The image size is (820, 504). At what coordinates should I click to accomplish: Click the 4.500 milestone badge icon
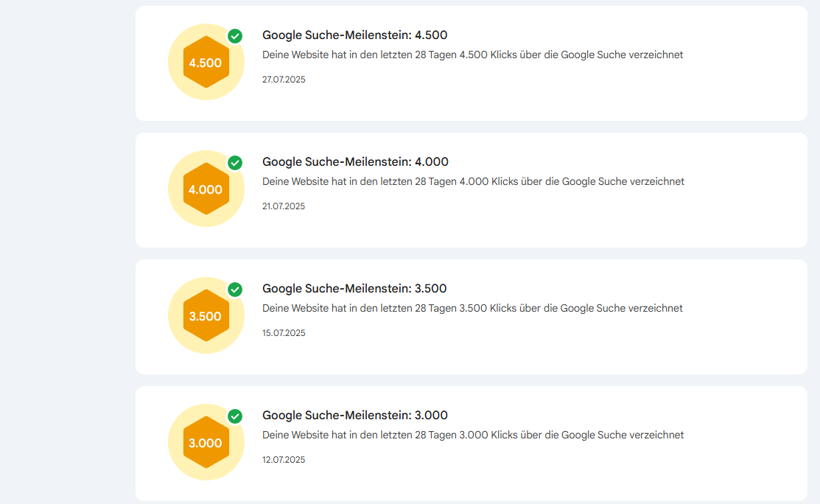click(206, 62)
